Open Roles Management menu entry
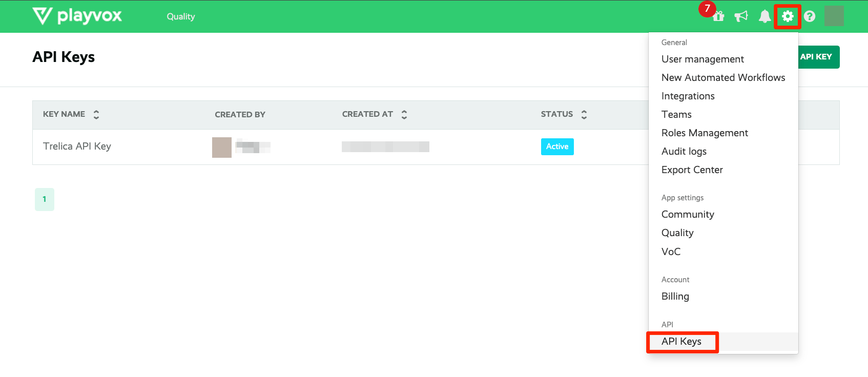This screenshot has height=377, width=868. point(705,133)
